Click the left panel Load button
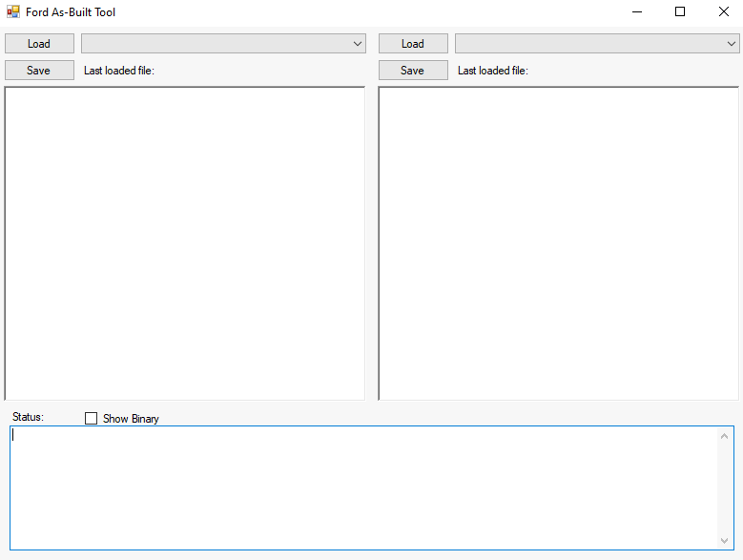 pos(39,44)
